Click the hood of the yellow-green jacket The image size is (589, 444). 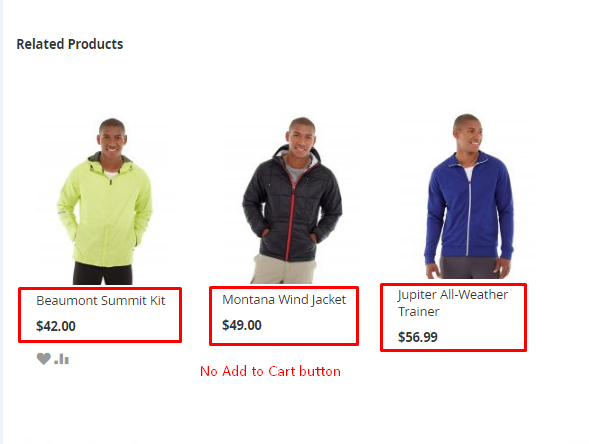[x=110, y=162]
